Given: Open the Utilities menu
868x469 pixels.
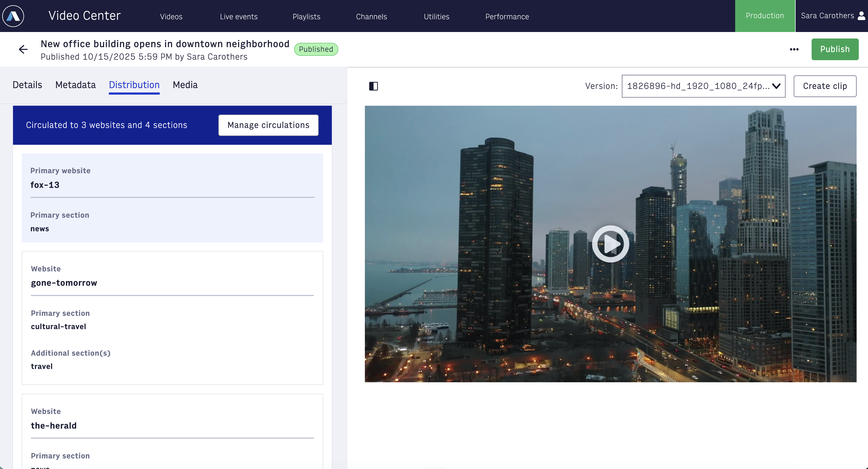Looking at the screenshot, I should (x=436, y=17).
